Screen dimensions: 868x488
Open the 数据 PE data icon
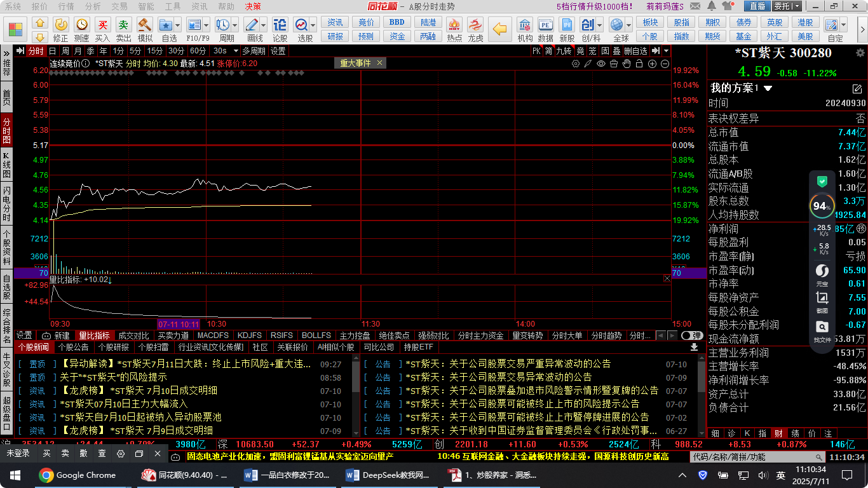click(x=545, y=25)
